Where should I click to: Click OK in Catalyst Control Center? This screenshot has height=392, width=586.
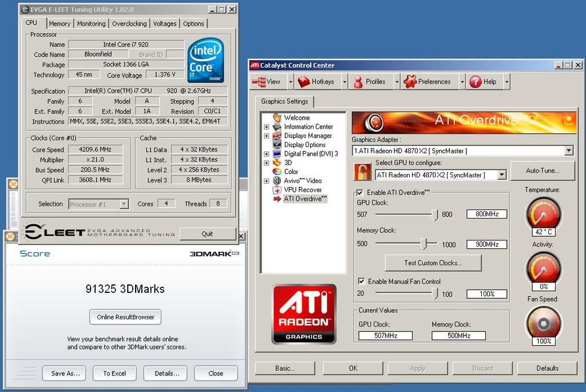click(x=353, y=369)
